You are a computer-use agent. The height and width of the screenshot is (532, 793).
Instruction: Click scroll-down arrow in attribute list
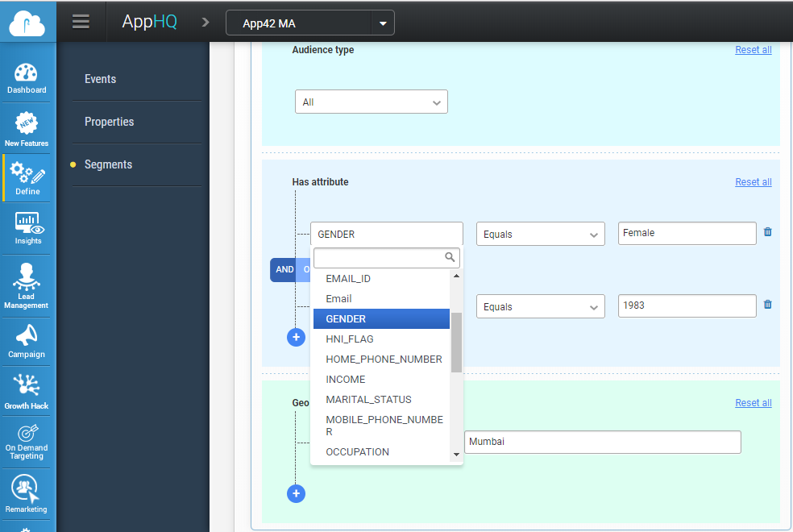tap(456, 455)
